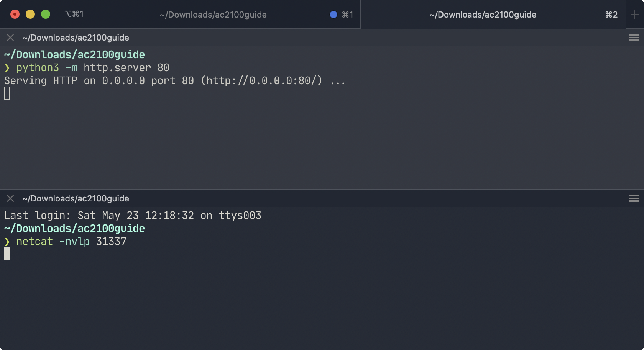The height and width of the screenshot is (350, 644).
Task: Click the ⌥⌘1 window shortcut indicator
Action: click(x=74, y=14)
